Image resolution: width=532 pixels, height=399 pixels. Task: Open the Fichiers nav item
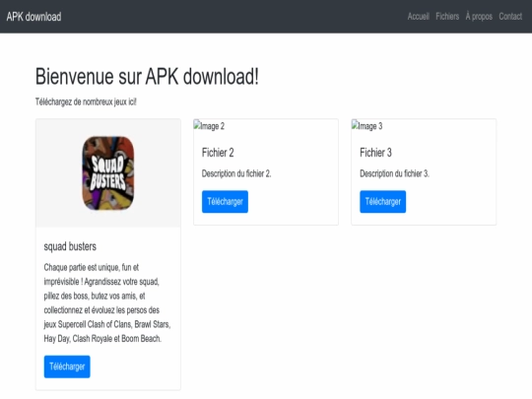click(447, 17)
